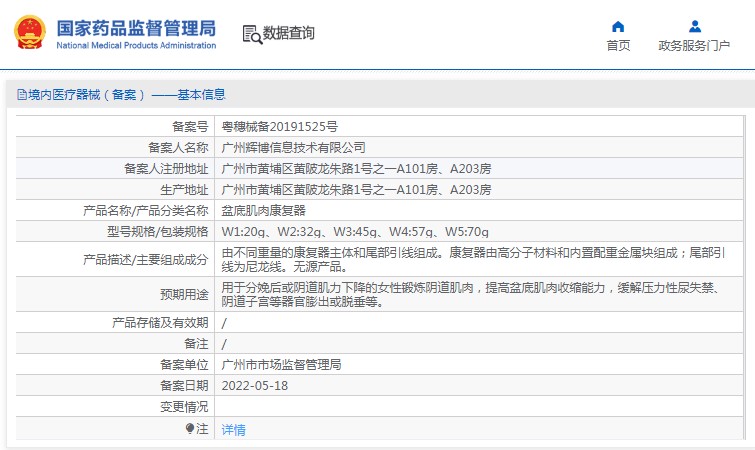
Task: Click the 备案号 label
Action: 190,127
